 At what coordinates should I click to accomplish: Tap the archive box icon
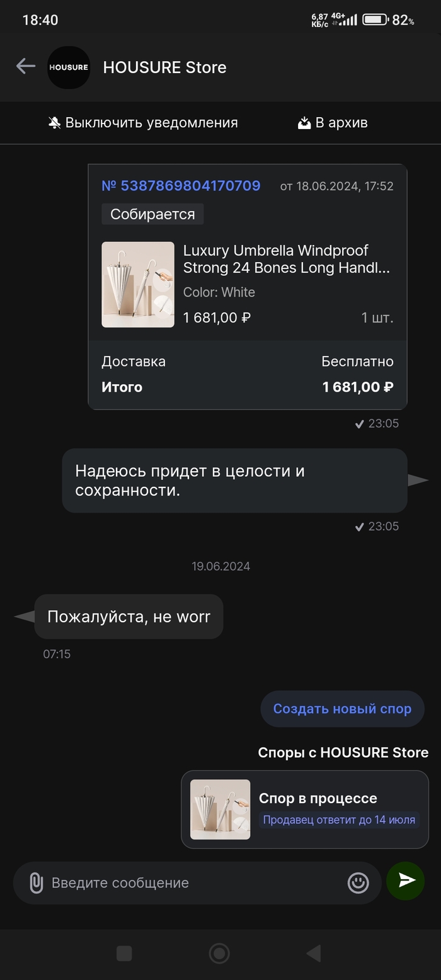coord(304,123)
